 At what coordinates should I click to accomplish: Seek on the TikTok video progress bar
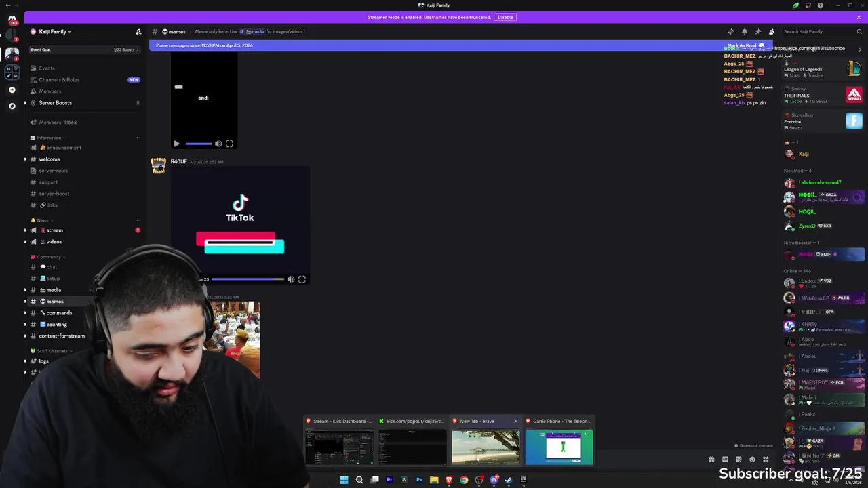pyautogui.click(x=248, y=279)
